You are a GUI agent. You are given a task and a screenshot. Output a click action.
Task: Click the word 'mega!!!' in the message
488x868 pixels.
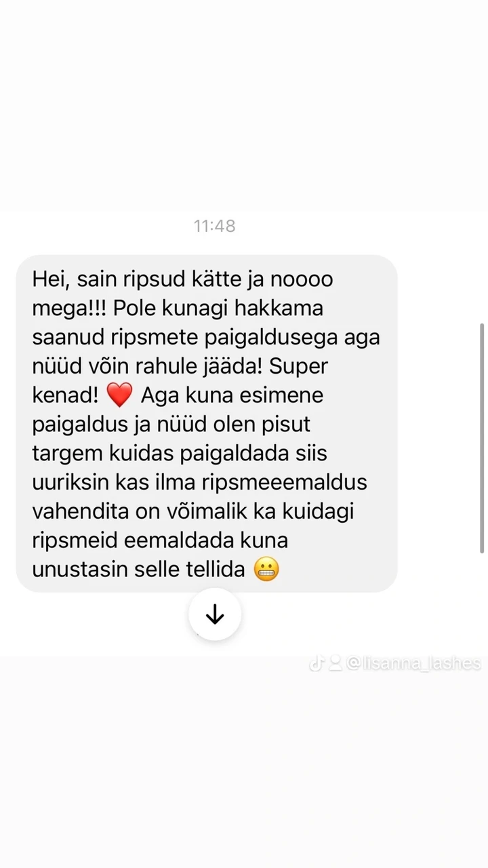click(x=70, y=309)
